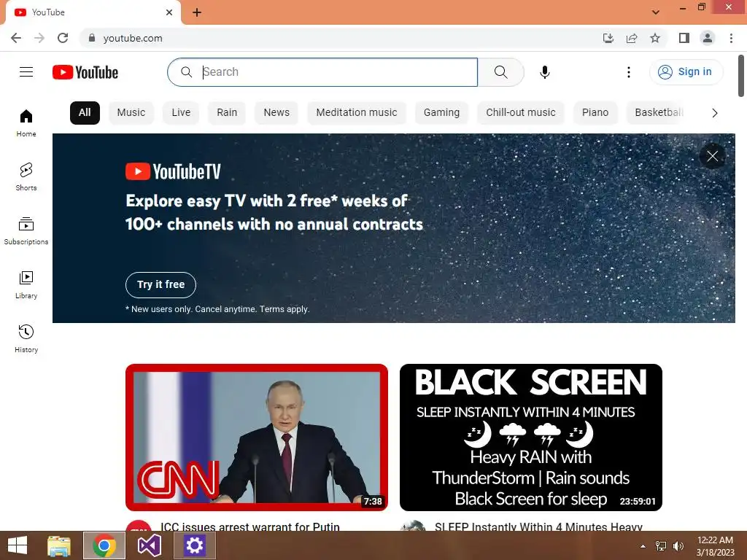Go to Home in sidebar

(x=26, y=123)
